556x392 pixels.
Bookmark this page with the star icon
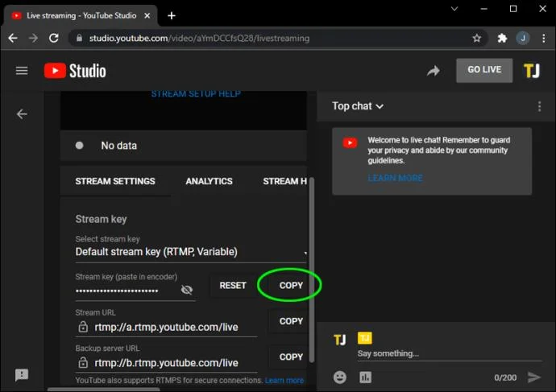[476, 39]
